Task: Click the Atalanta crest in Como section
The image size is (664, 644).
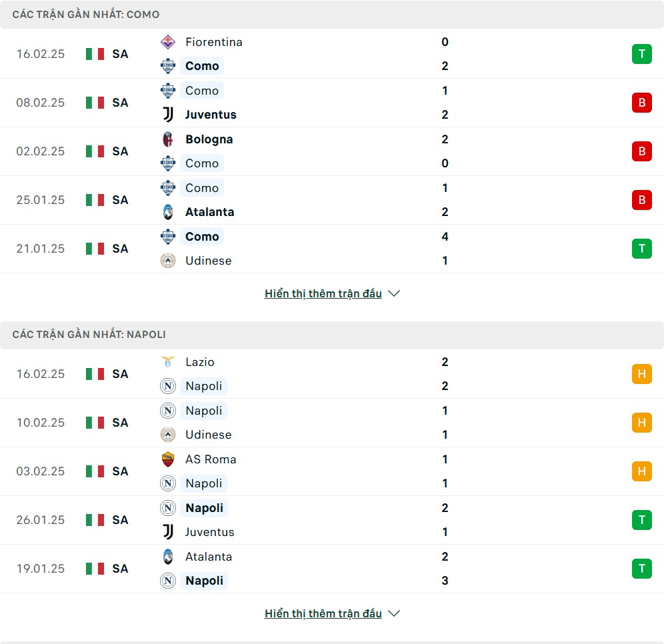Action: click(168, 212)
